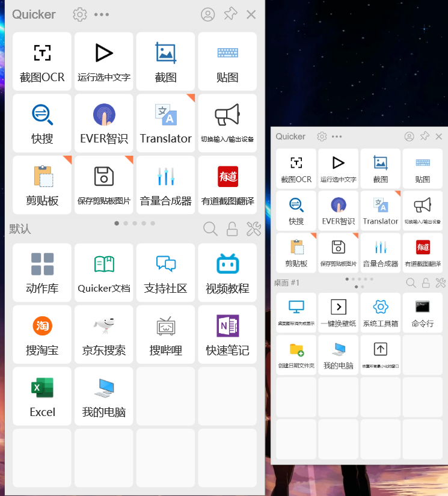
Task: Launch Excel from the large Quicker panel
Action: [42, 396]
